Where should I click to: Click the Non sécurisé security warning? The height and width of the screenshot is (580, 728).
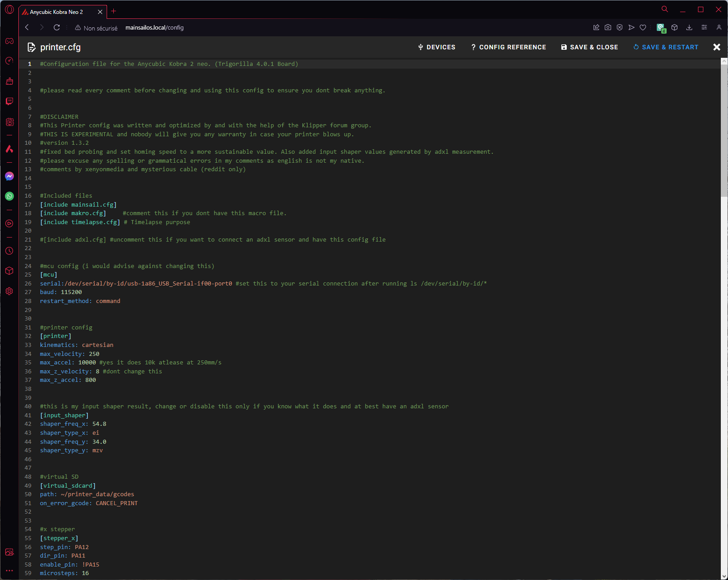click(x=96, y=28)
